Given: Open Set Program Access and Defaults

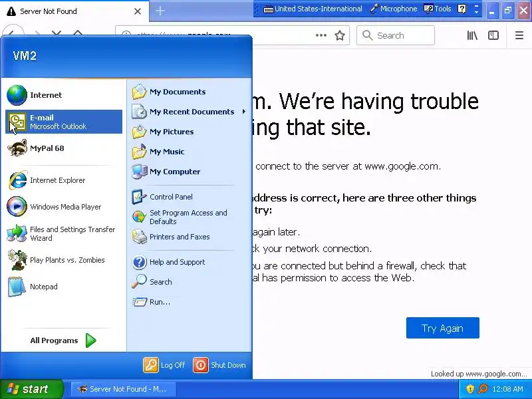Looking at the screenshot, I should (190, 217).
